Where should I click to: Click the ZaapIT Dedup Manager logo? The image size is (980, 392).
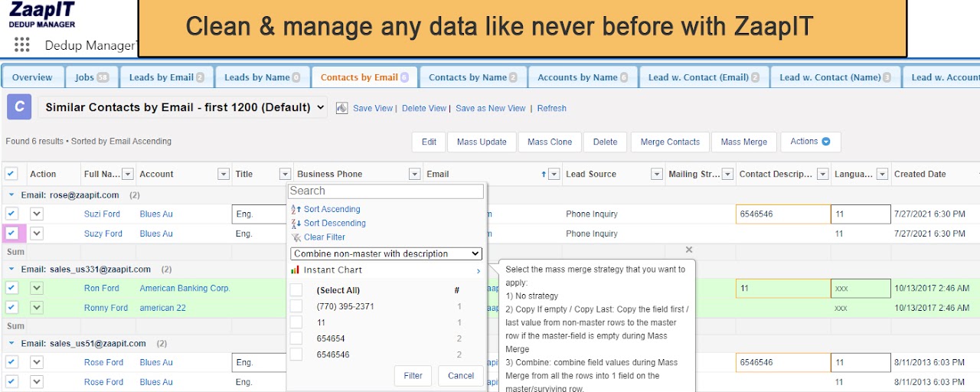pyautogui.click(x=42, y=15)
